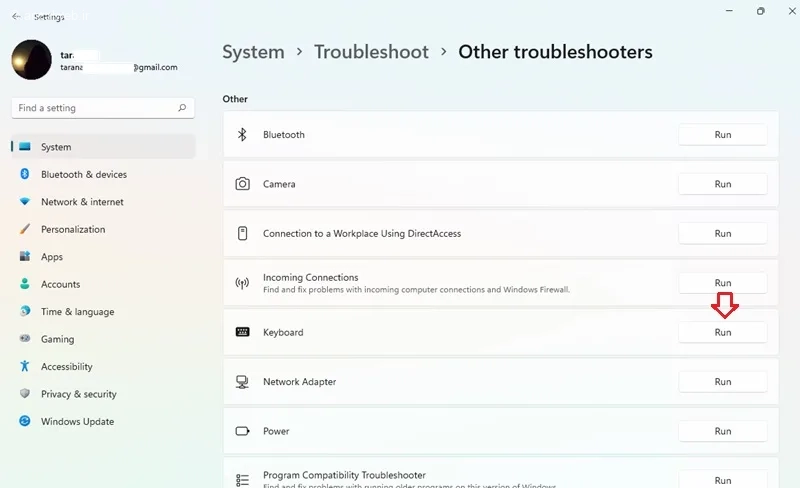800x488 pixels.
Task: Run the Incoming Connections troubleshooter
Action: click(722, 283)
